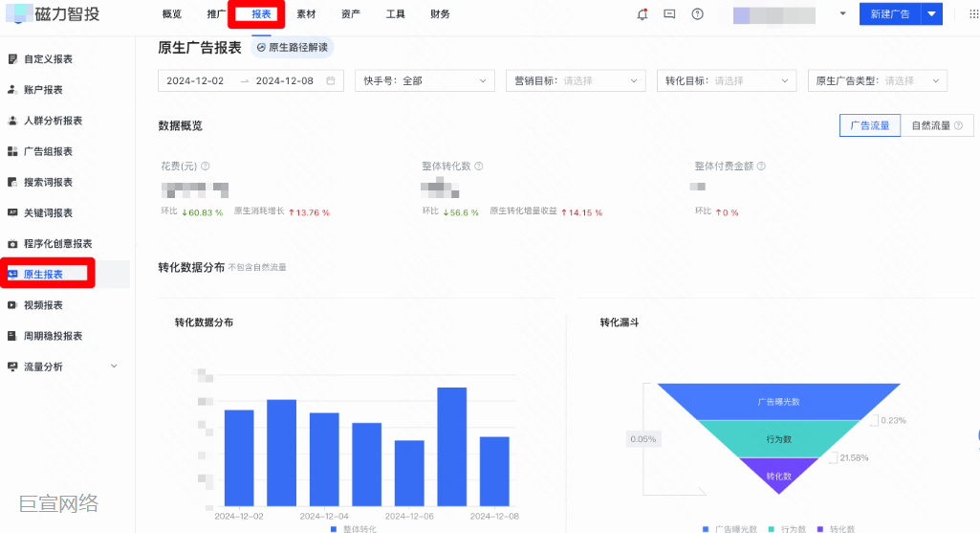Screen dimensions: 980x533
Task: Expand the 流量分析 sidebar chevron
Action: click(x=114, y=366)
